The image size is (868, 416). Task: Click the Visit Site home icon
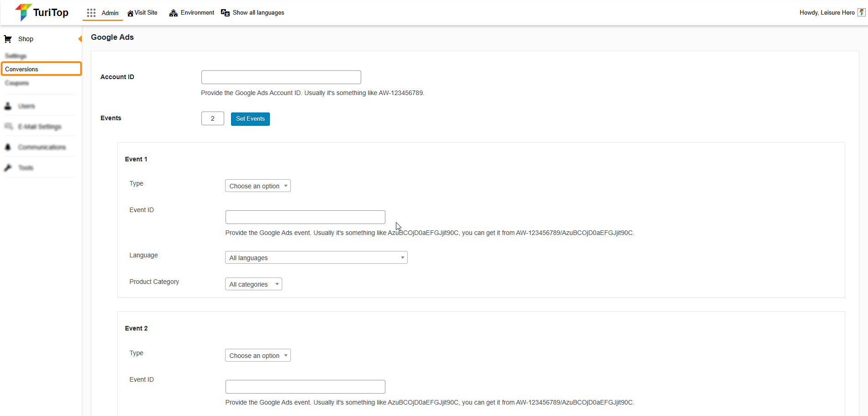(x=130, y=13)
